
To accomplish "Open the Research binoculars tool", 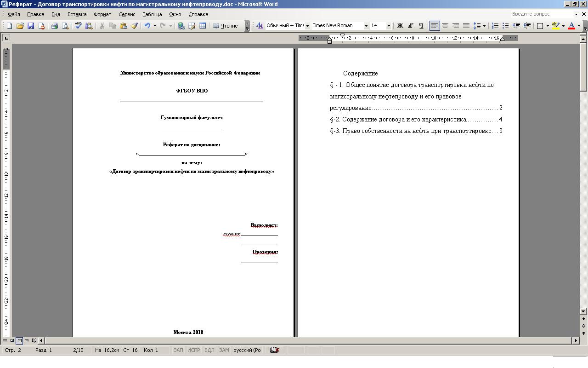I will click(x=89, y=26).
